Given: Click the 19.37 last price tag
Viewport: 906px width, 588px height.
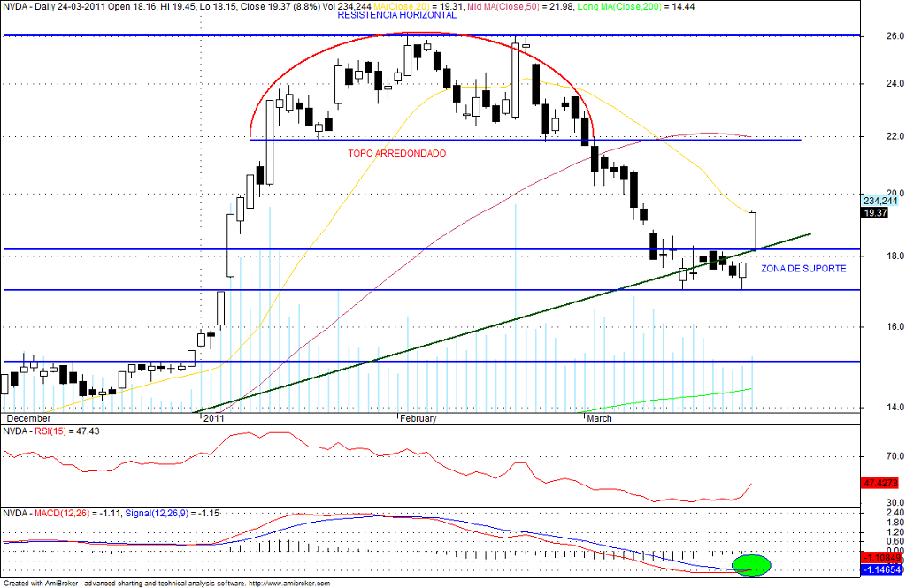Looking at the screenshot, I should coord(875,213).
